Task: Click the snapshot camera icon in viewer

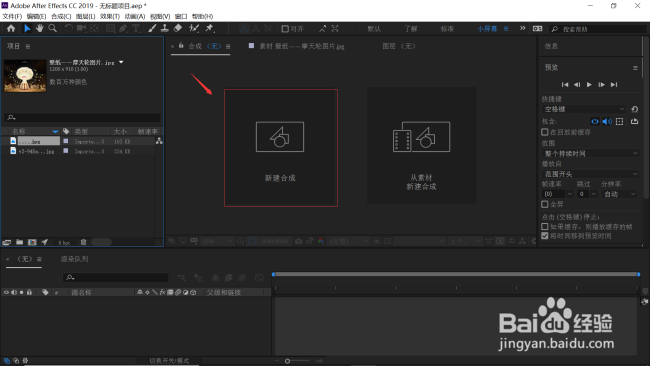Action: tap(298, 241)
